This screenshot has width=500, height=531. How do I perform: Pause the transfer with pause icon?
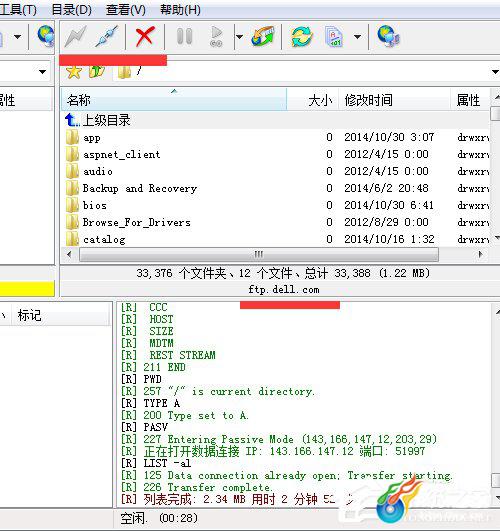point(185,36)
